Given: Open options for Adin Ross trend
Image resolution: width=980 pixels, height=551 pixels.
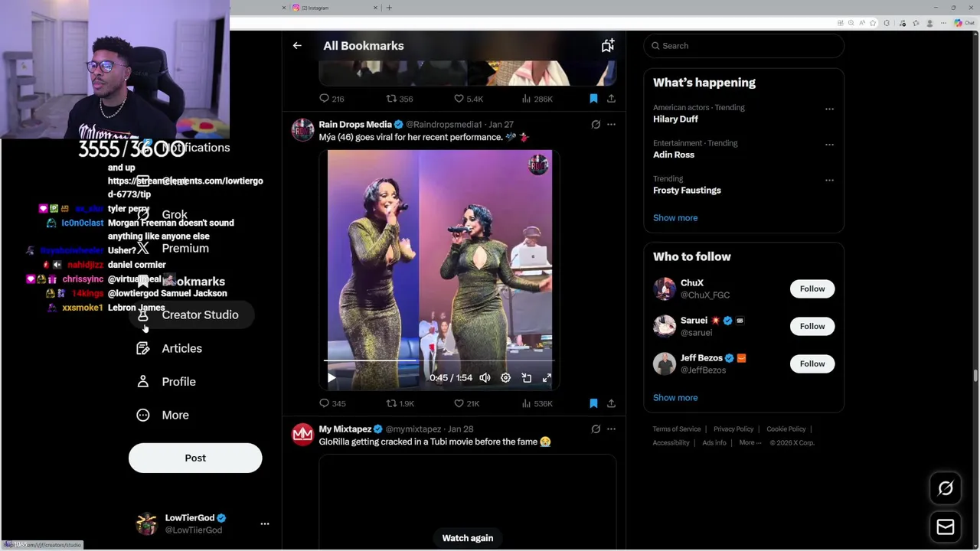Looking at the screenshot, I should (x=829, y=144).
